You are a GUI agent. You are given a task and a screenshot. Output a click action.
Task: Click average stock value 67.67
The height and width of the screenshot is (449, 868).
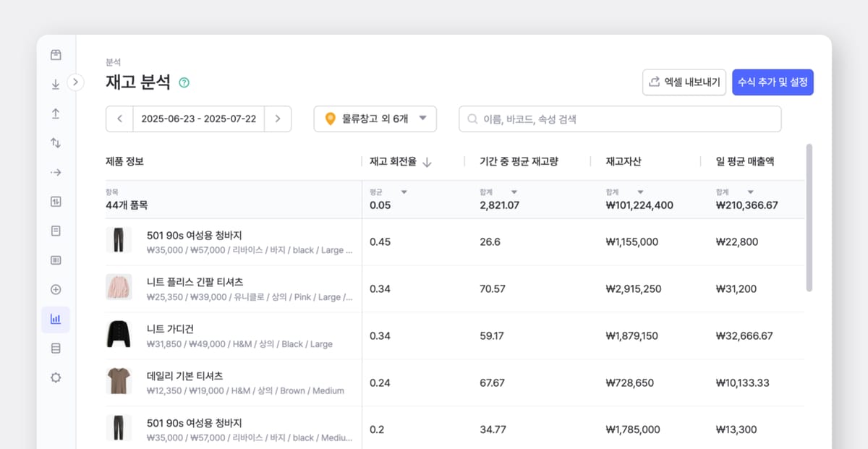(493, 382)
